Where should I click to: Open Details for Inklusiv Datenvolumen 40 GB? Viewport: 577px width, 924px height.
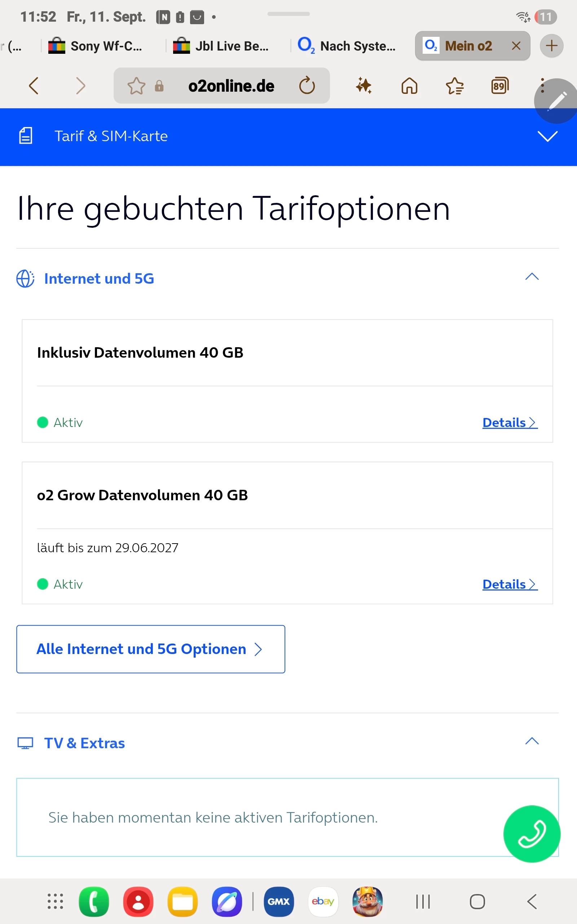pyautogui.click(x=510, y=422)
